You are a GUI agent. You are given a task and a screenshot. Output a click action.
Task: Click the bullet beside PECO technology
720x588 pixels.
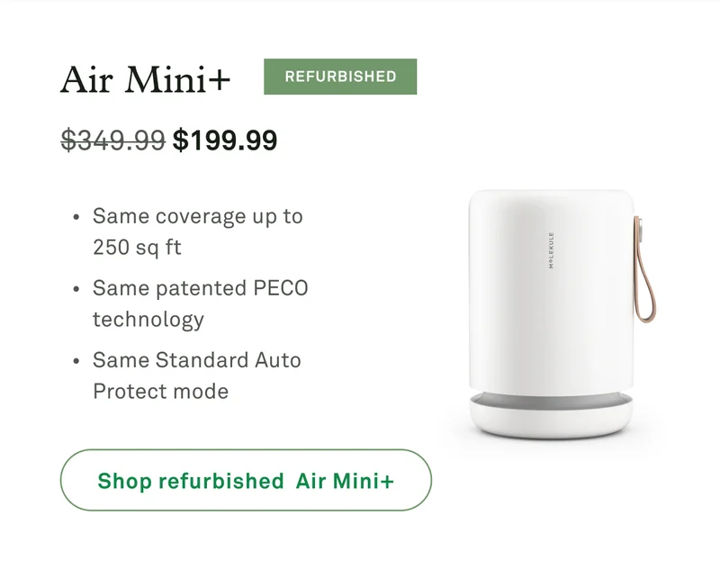pos(76,288)
